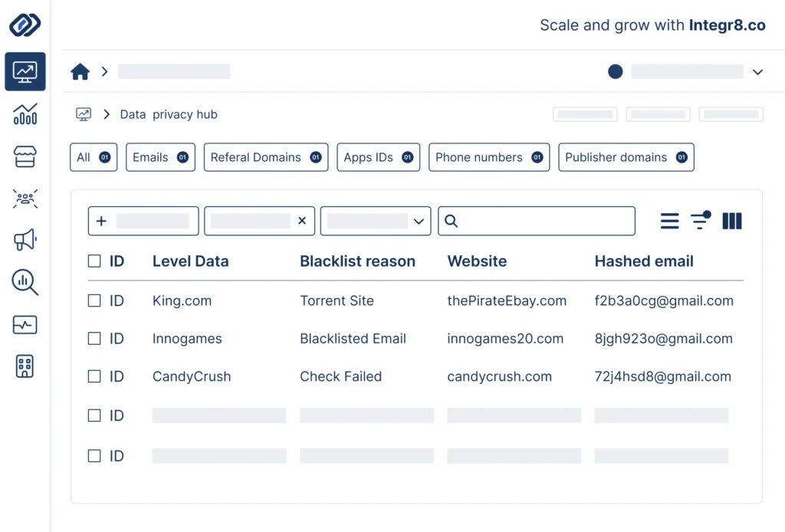Open the columns layout icon

coord(732,221)
